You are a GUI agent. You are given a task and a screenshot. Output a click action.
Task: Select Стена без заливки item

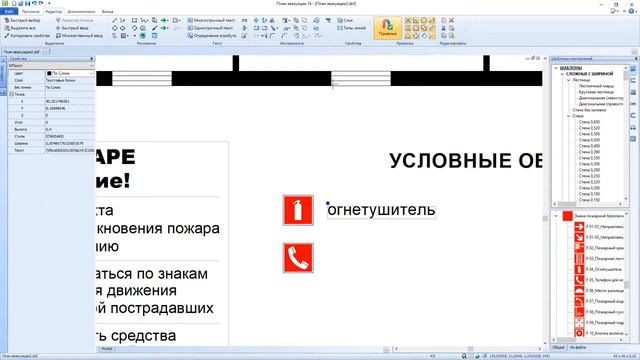589,110
